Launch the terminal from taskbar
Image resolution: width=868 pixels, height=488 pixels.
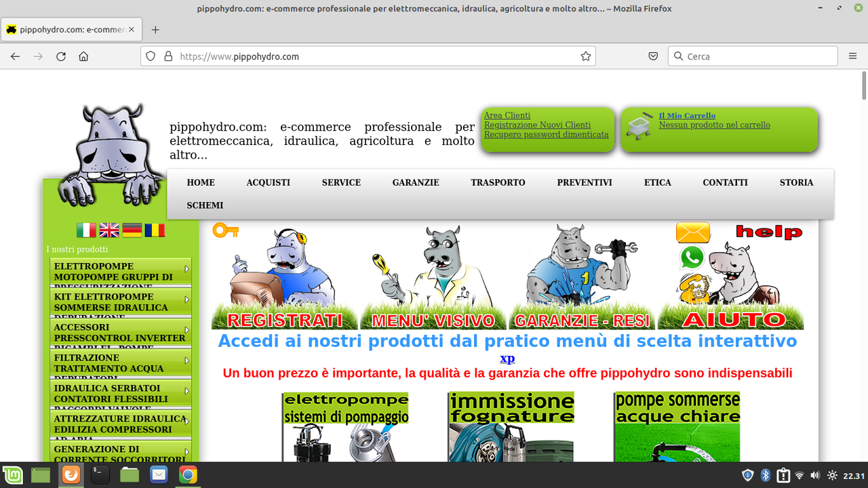pyautogui.click(x=100, y=475)
